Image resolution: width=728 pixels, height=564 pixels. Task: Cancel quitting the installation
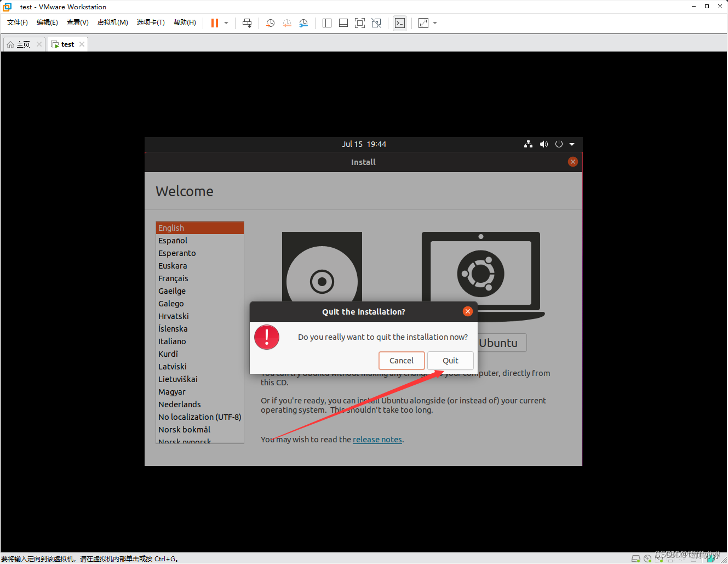point(402,361)
